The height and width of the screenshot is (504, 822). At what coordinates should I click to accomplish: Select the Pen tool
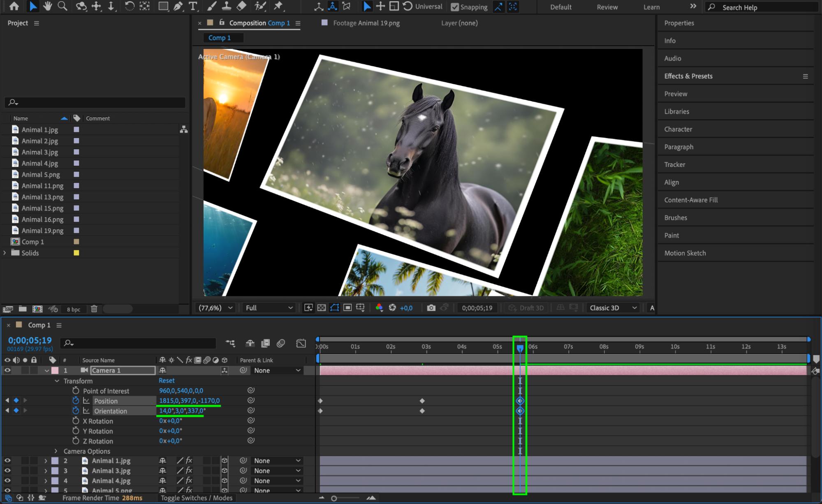coord(178,6)
